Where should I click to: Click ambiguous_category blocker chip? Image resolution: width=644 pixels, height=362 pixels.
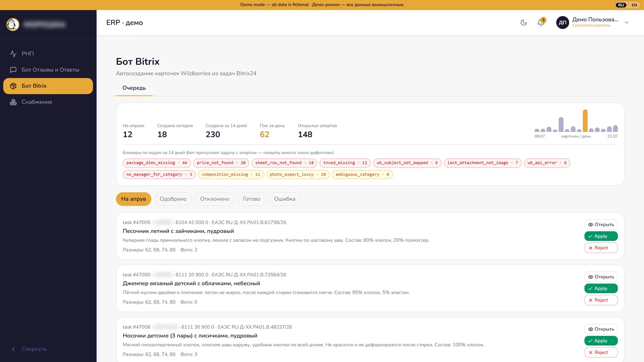[362, 175]
